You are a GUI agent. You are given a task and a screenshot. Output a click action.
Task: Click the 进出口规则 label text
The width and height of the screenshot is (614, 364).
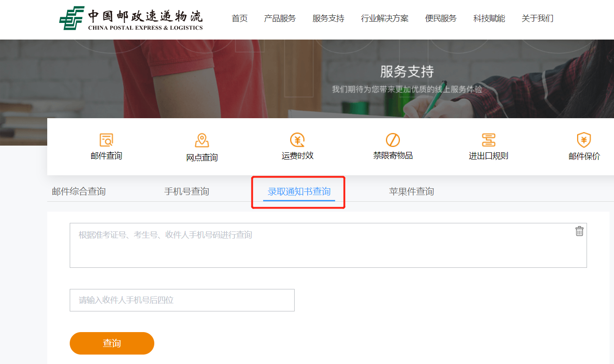tap(489, 156)
